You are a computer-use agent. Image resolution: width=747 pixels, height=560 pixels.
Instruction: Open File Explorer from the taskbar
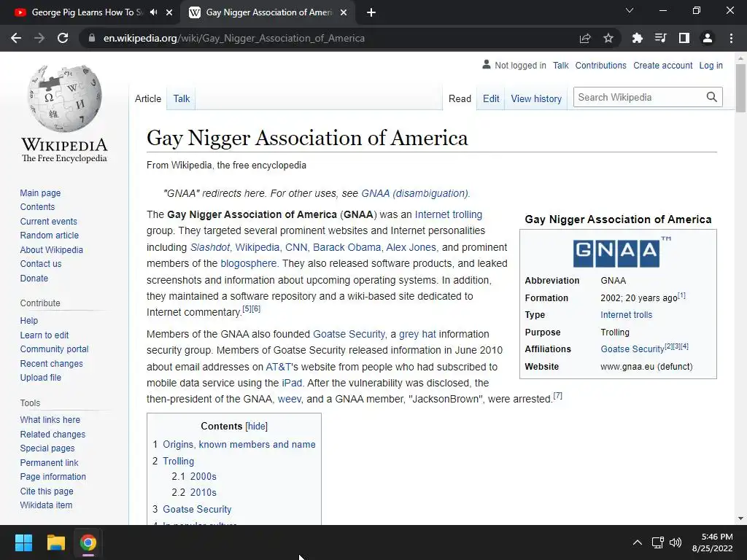tap(55, 542)
